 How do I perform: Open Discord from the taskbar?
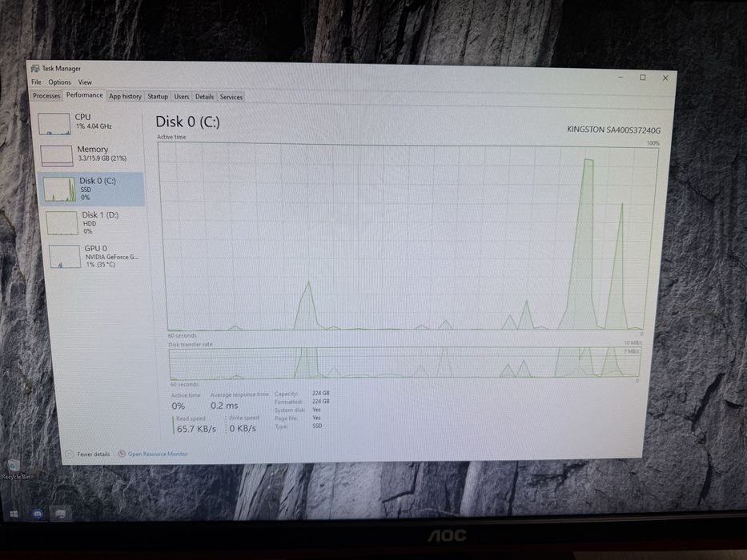click(37, 514)
